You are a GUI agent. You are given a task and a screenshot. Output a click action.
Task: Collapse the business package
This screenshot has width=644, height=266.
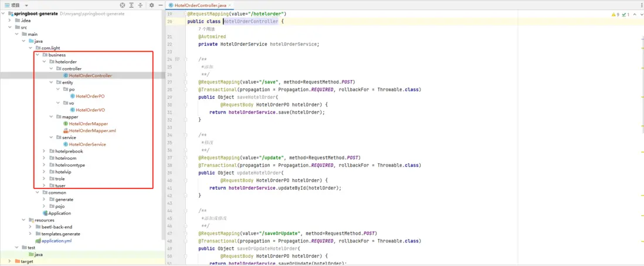38,55
